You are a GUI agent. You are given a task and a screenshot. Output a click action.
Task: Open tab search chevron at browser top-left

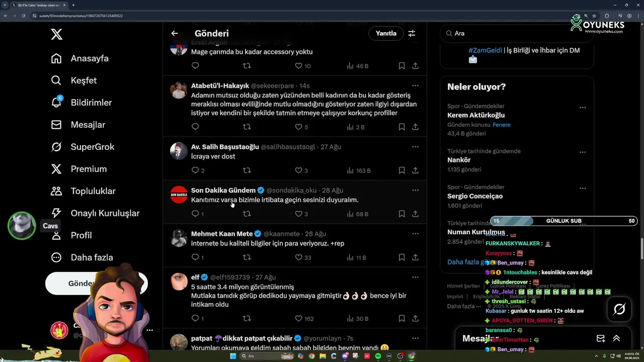point(5,5)
